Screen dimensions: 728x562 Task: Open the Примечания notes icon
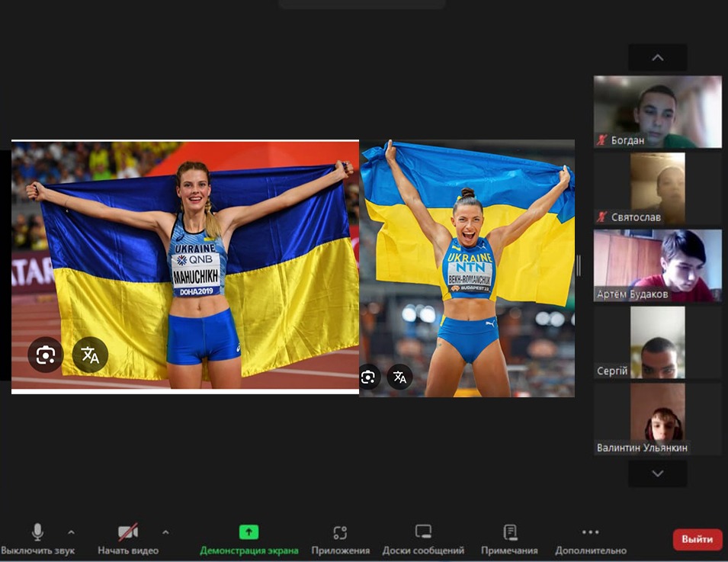(x=509, y=532)
